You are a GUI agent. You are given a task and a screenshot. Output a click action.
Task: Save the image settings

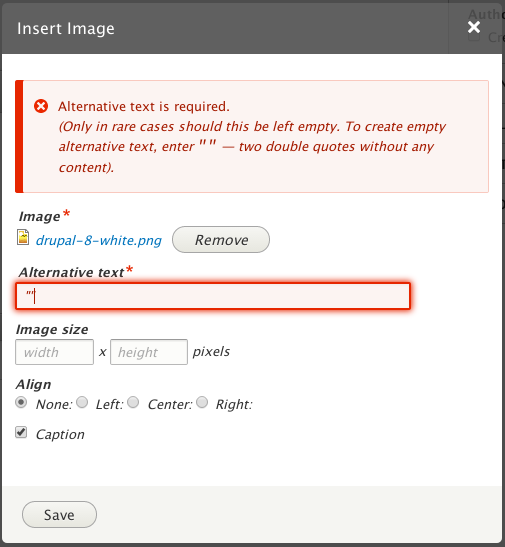(59, 515)
